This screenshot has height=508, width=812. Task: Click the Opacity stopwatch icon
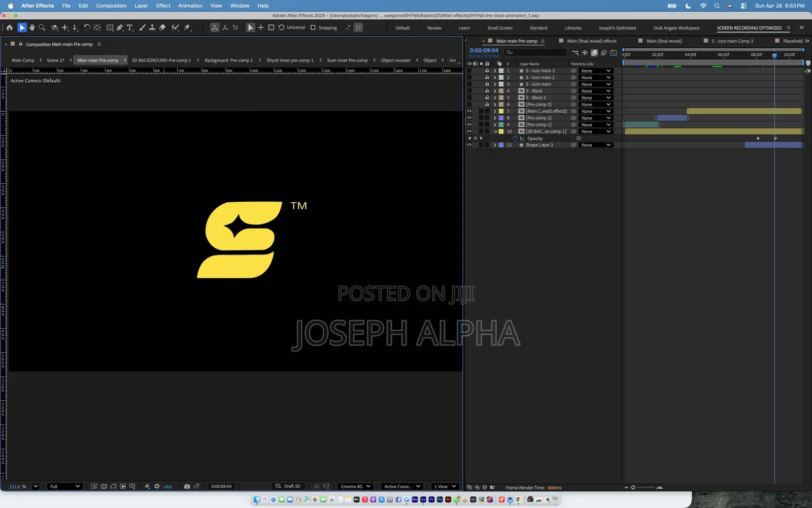[x=515, y=138]
